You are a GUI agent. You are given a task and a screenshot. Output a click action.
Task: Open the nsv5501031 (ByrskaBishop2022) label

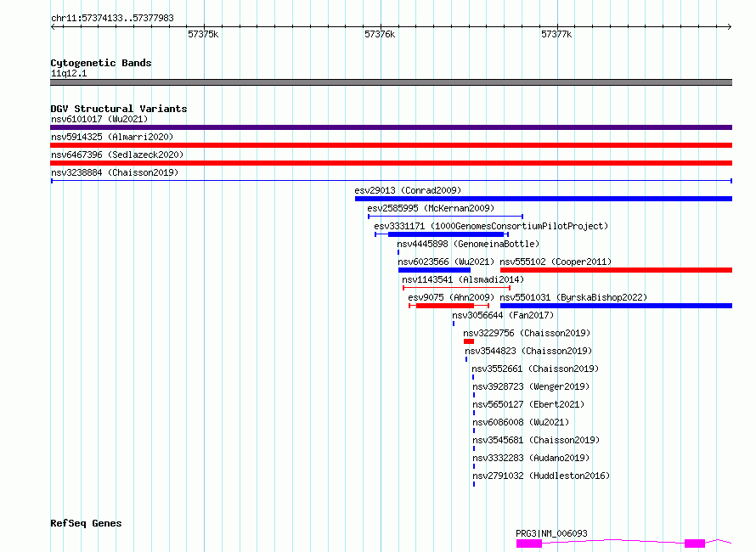(x=573, y=297)
